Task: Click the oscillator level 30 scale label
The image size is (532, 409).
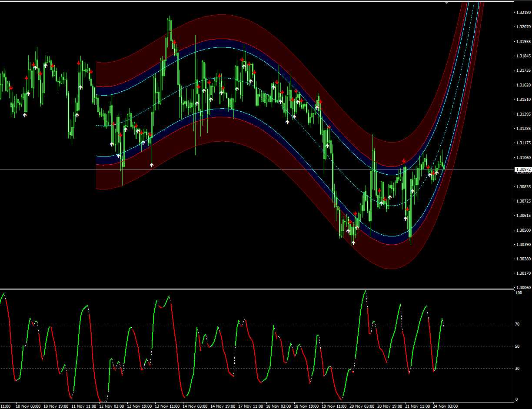Action: pos(519,368)
